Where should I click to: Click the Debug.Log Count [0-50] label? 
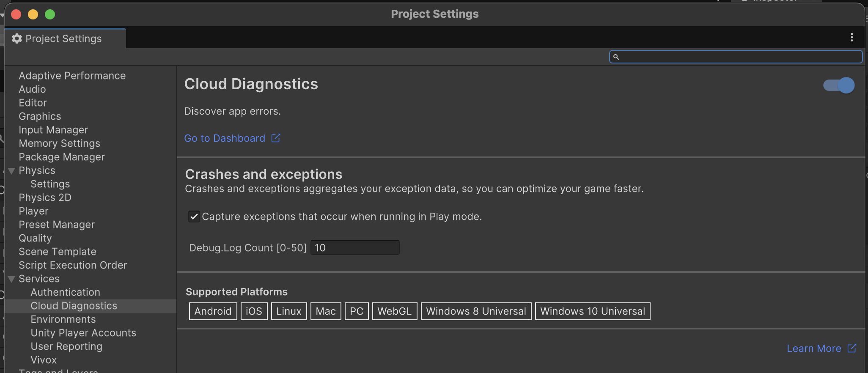[247, 248]
